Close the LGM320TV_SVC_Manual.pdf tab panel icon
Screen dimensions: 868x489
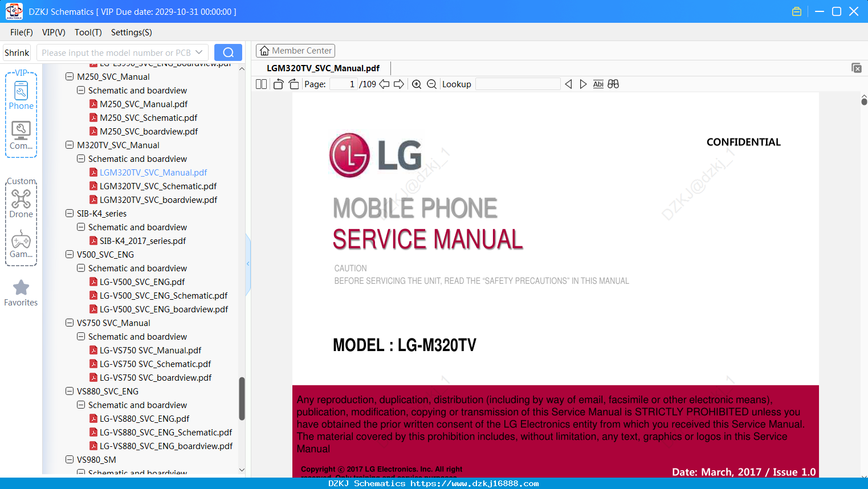click(x=856, y=68)
